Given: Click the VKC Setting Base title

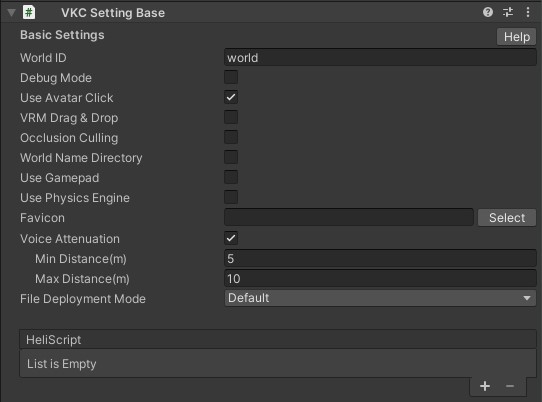Looking at the screenshot, I should (x=113, y=13).
